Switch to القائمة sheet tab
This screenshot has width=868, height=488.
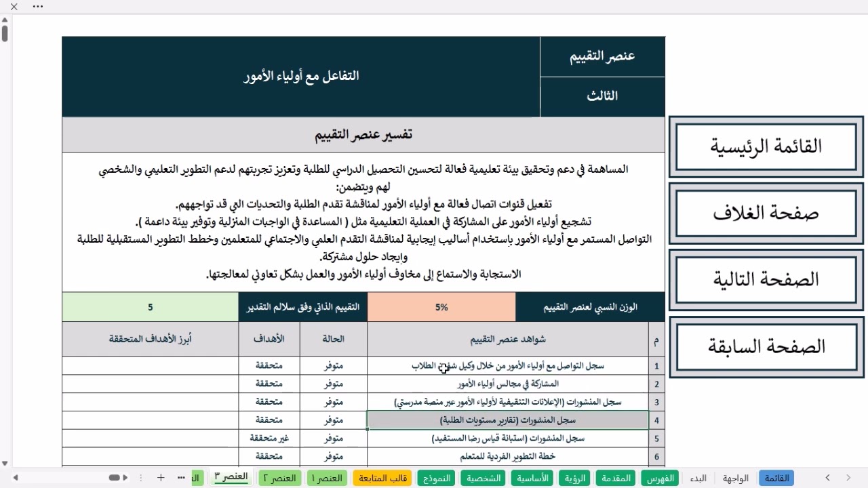pyautogui.click(x=776, y=478)
